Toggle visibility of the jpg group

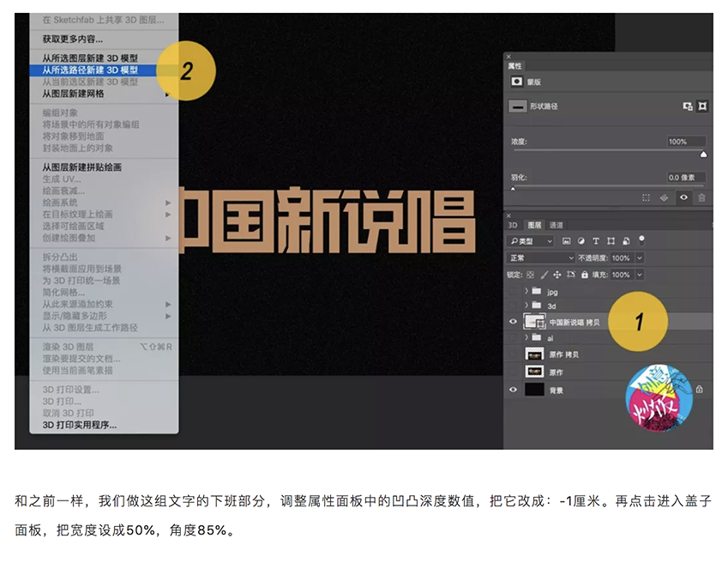coord(513,291)
